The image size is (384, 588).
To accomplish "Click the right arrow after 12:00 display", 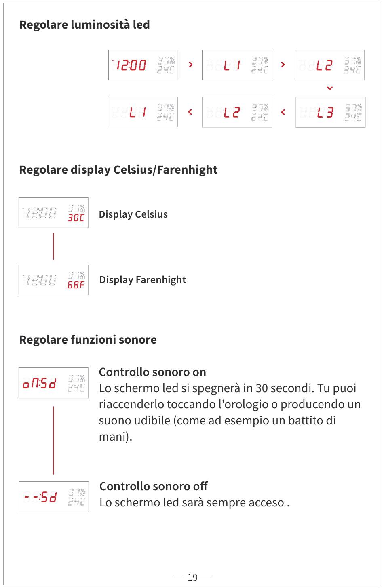I will (x=190, y=65).
